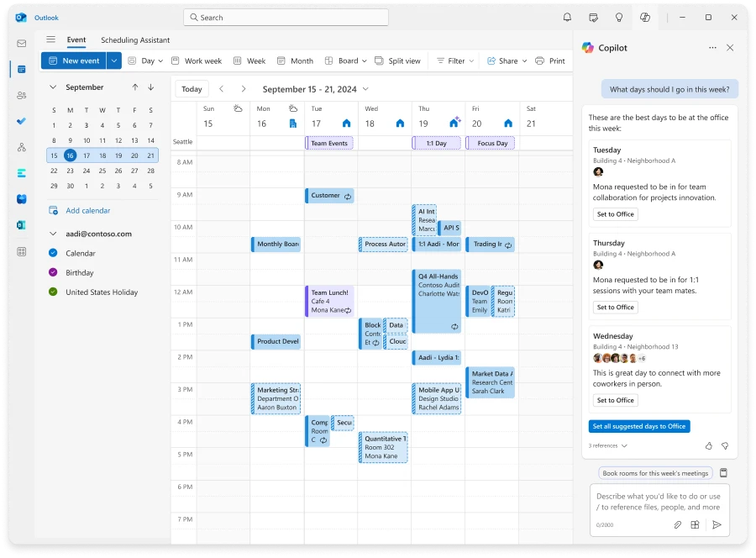Expand the Day view dropdown
Viewport: 756px width, 558px height.
tap(160, 61)
